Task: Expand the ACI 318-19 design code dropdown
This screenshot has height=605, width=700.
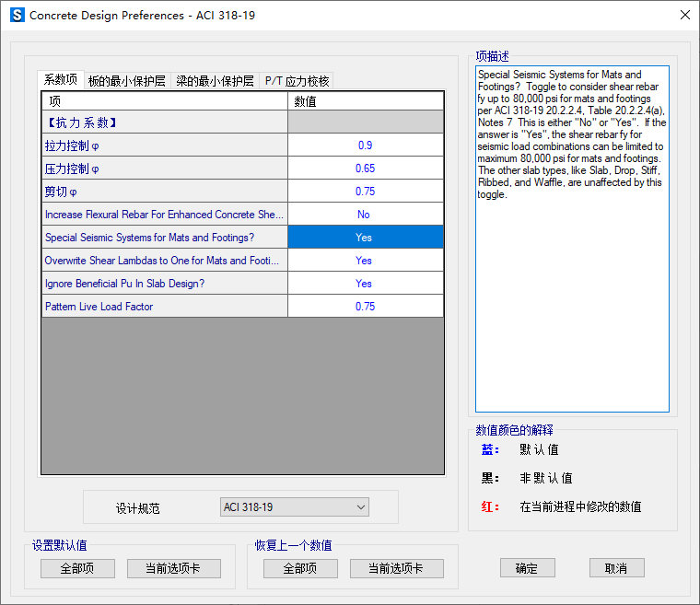Action: point(360,507)
